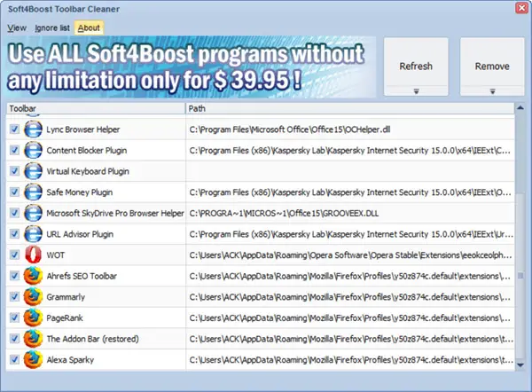The height and width of the screenshot is (392, 532).
Task: Select the IE icon next to URL Advisor Plugin
Action: tap(34, 234)
